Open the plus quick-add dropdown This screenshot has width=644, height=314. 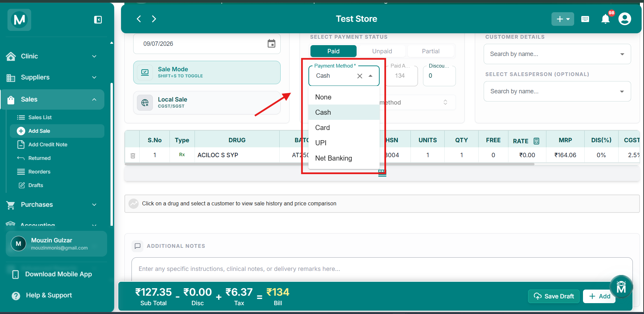563,19
